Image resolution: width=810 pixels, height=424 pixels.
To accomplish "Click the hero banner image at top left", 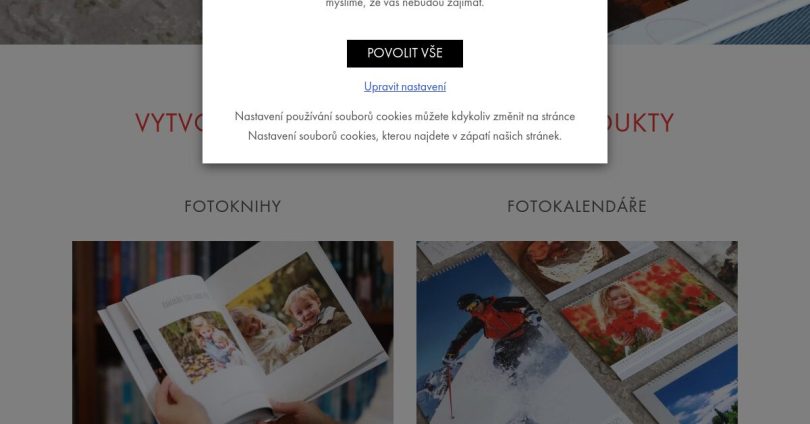I will (101, 22).
